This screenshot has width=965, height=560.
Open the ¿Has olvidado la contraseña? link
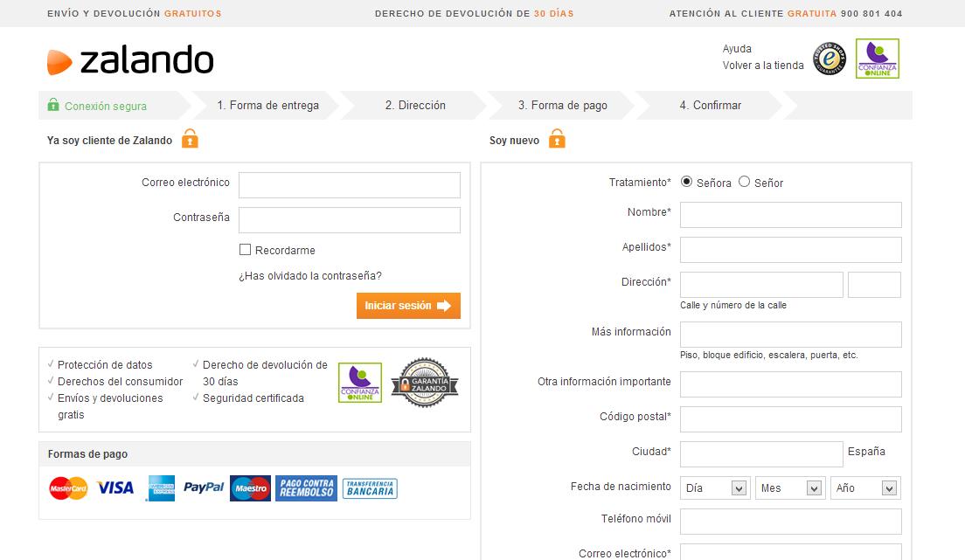(x=310, y=276)
